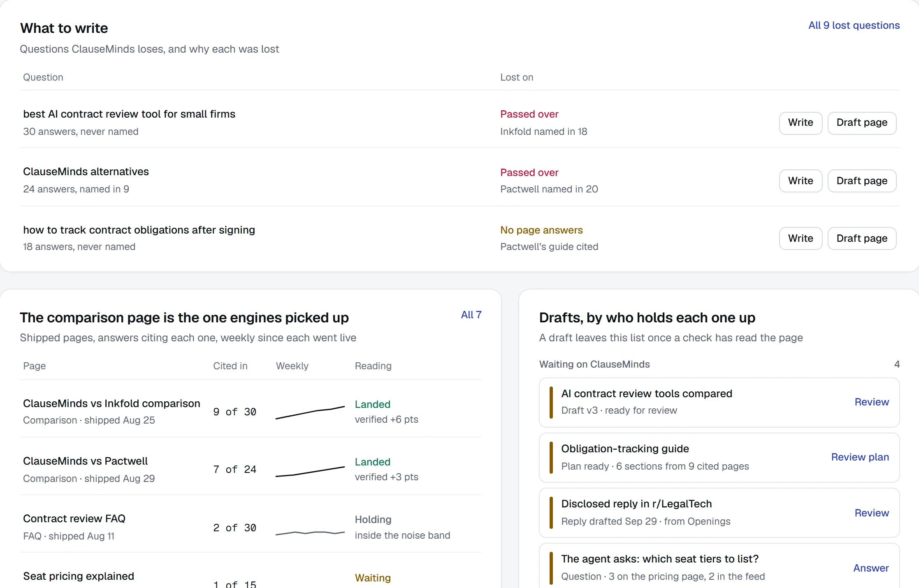919x588 pixels.
Task: Click Review plan for Obligation-tracking guide
Action: (860, 457)
